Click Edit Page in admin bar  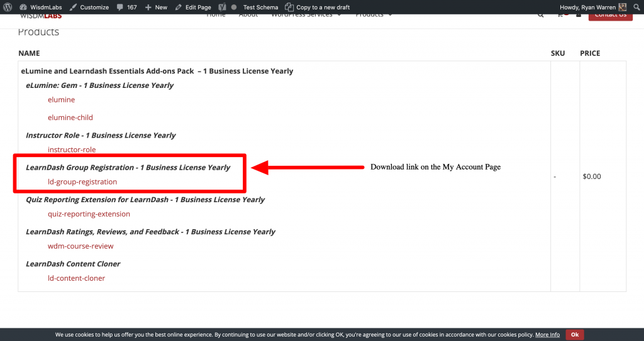(193, 7)
